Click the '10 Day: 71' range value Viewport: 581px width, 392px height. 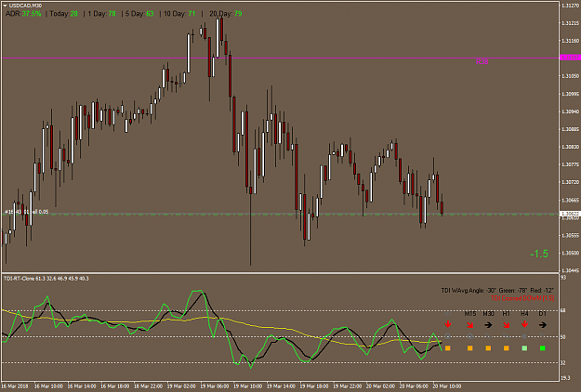point(179,14)
